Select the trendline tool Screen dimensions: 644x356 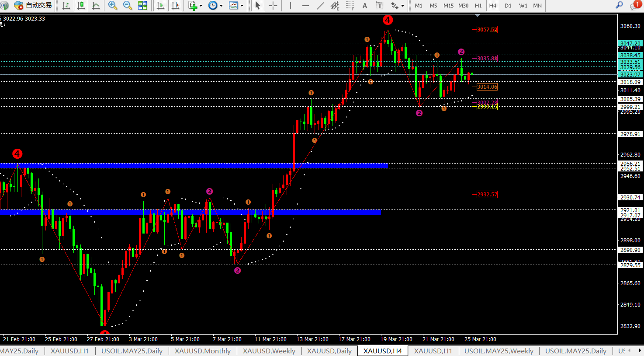point(320,6)
